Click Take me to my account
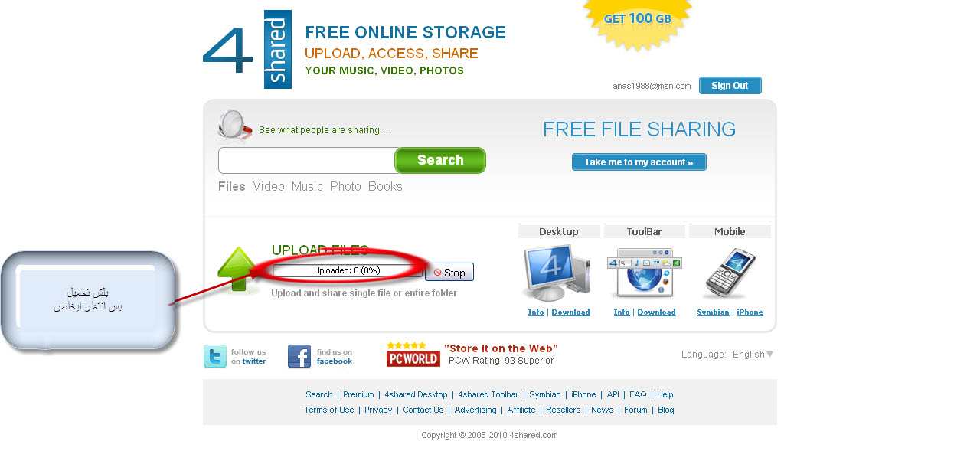This screenshot has height=474, width=980. click(639, 162)
